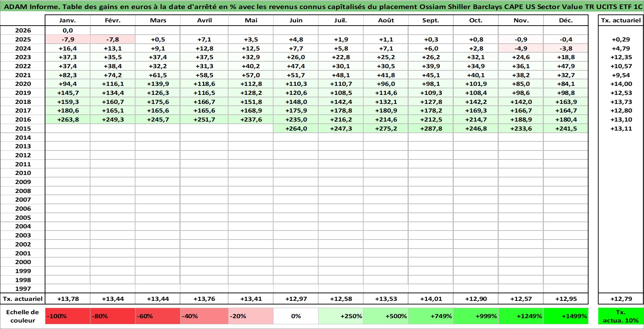Click the +1249% color swatch
The image size is (644, 329).
coord(521,316)
